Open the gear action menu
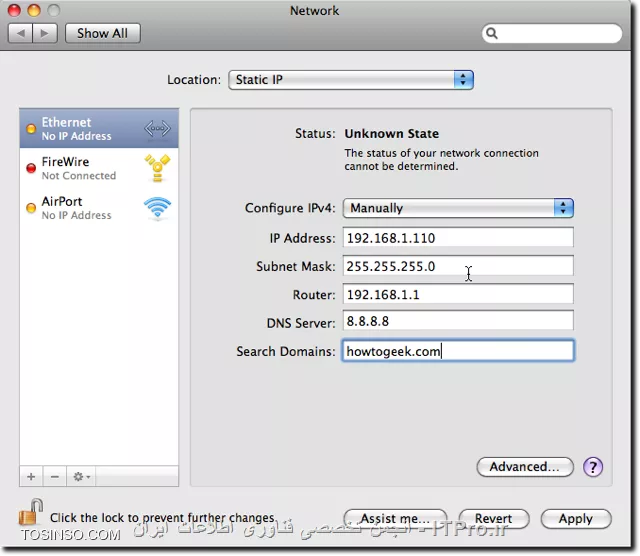The height and width of the screenshot is (556, 640). point(81,476)
